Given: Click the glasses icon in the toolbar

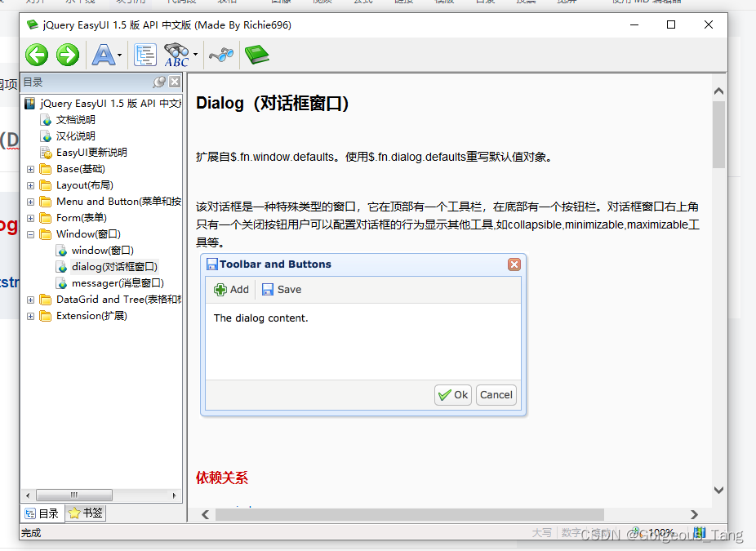Looking at the screenshot, I should coord(221,55).
